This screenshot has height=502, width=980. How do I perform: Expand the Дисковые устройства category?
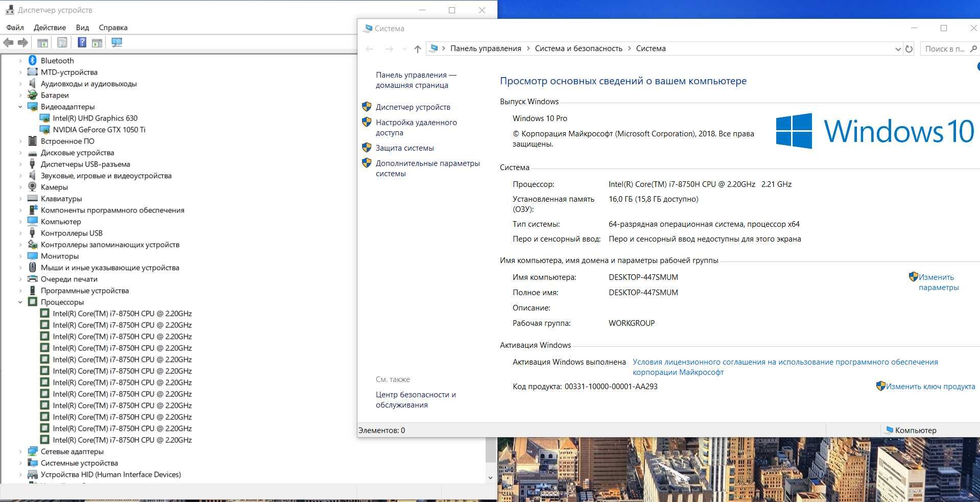tap(20, 153)
